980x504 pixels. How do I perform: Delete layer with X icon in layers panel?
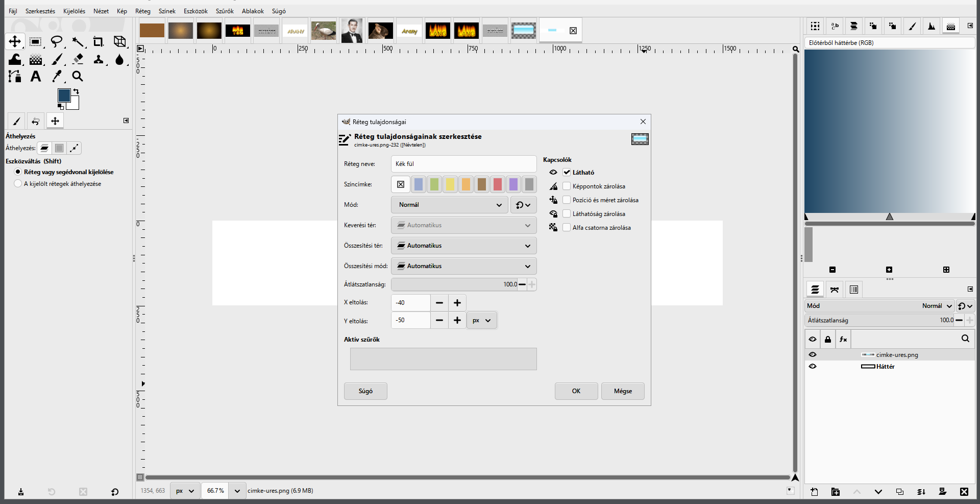964,492
